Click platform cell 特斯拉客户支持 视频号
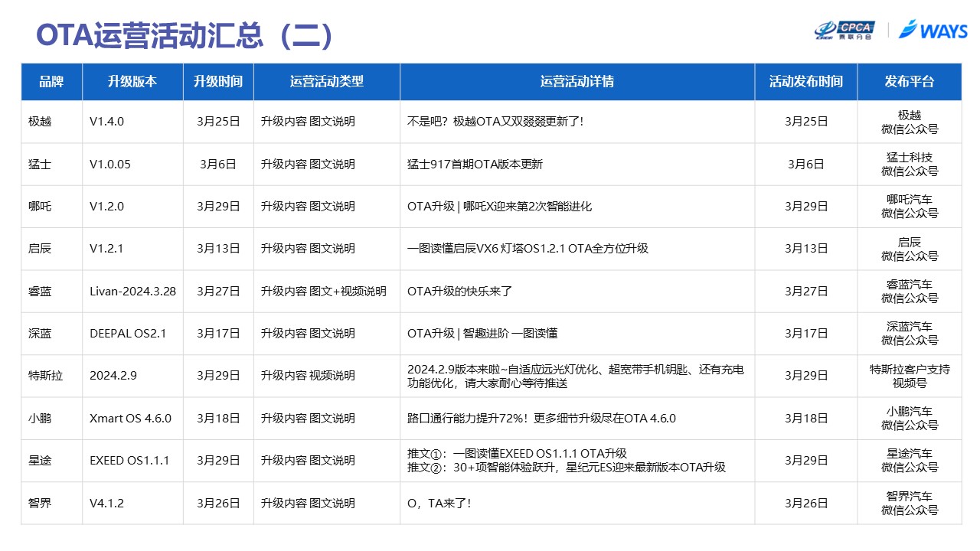This screenshot has height=551, width=980. point(910,376)
